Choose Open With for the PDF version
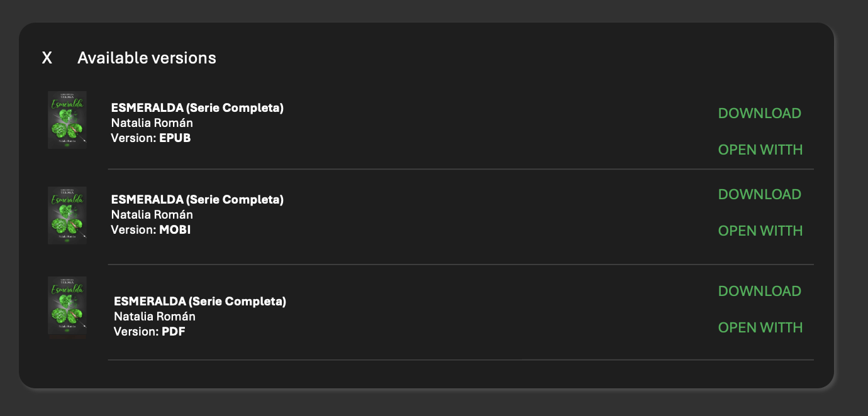Image resolution: width=868 pixels, height=416 pixels. click(760, 328)
